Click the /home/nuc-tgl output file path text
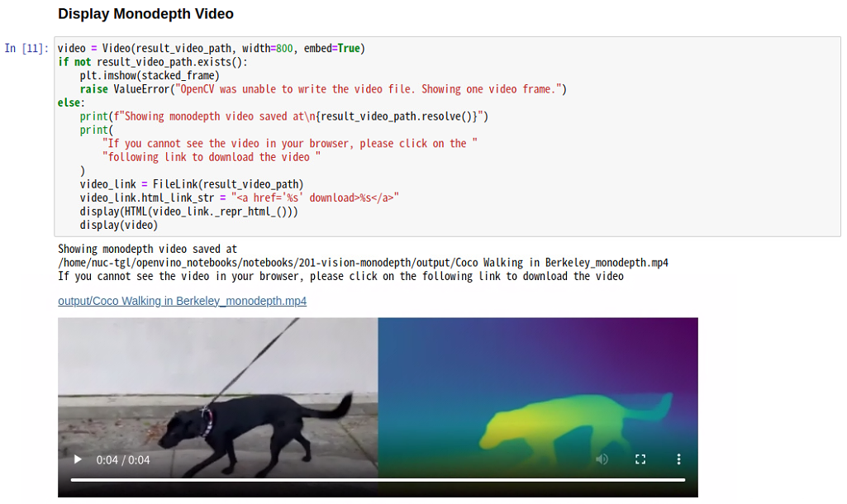Viewport: 847px width, 504px height. click(362, 263)
